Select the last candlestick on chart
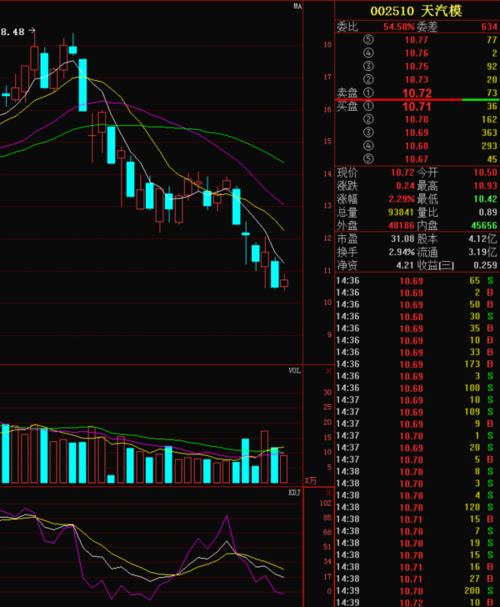500x607 pixels. pos(284,282)
